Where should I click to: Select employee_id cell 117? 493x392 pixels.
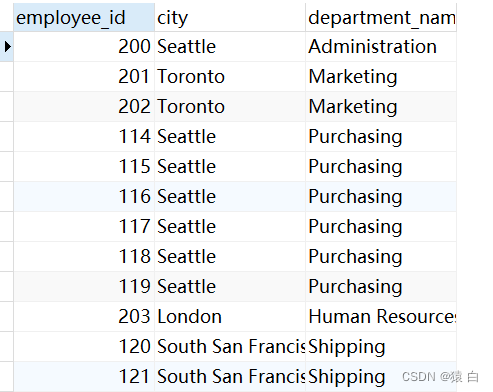84,227
